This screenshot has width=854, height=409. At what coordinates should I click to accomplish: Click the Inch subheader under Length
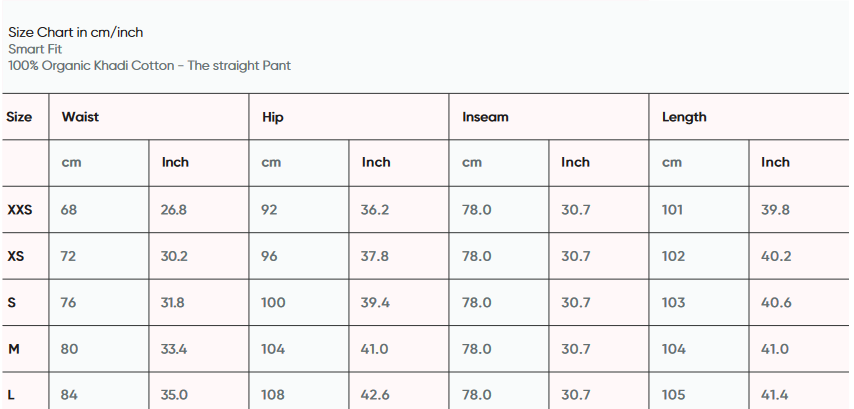tap(775, 162)
